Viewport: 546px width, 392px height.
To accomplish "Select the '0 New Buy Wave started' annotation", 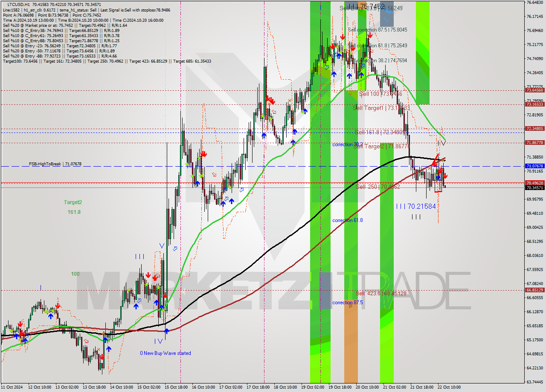I will (166, 353).
